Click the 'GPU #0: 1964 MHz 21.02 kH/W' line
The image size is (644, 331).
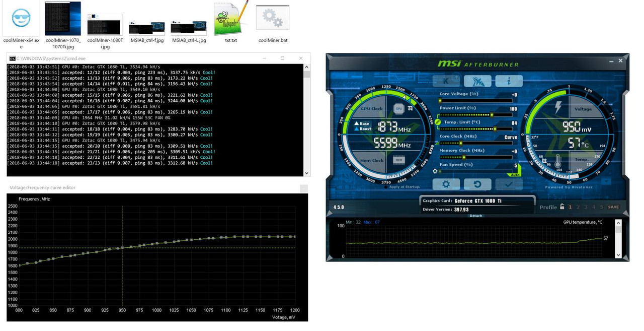(89, 117)
